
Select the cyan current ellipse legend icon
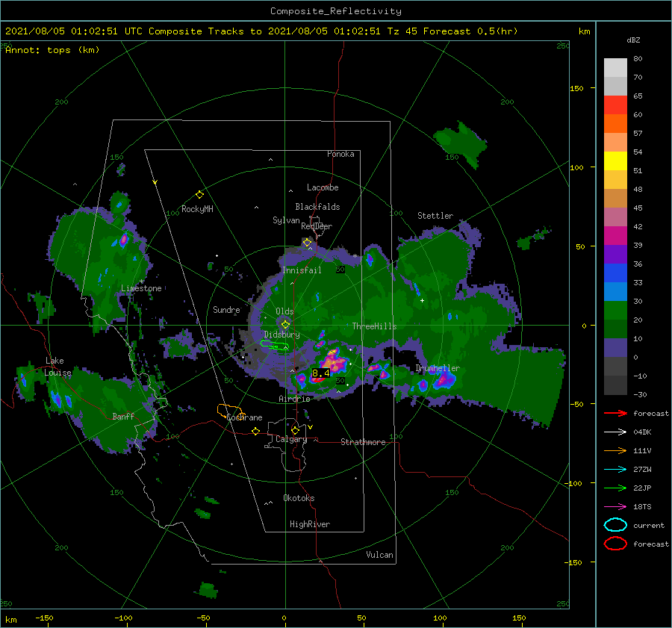click(615, 525)
